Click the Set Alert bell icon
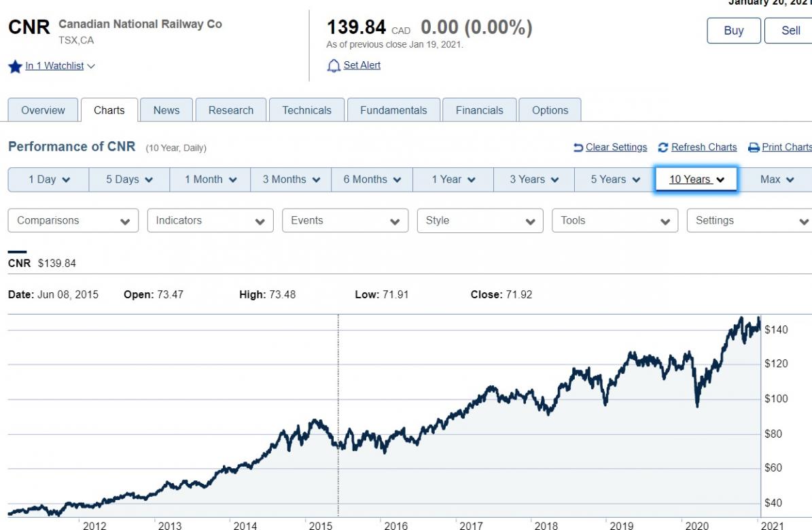The width and height of the screenshot is (812, 530). [x=334, y=66]
